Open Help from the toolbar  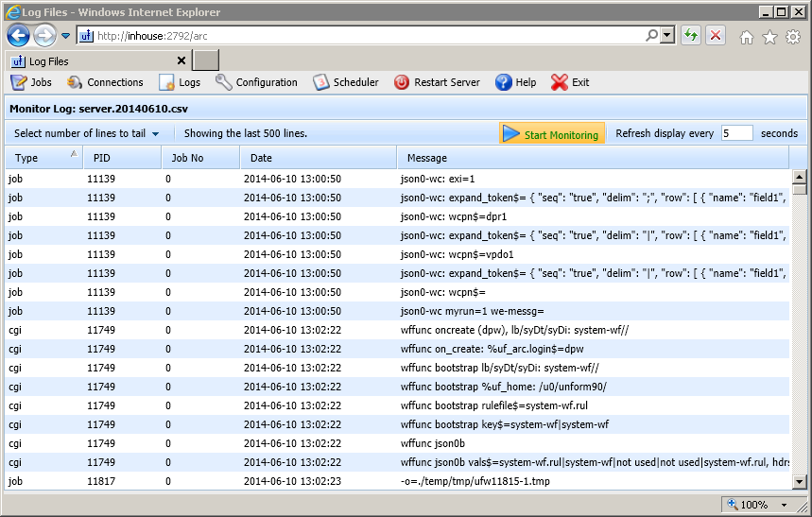click(x=504, y=82)
